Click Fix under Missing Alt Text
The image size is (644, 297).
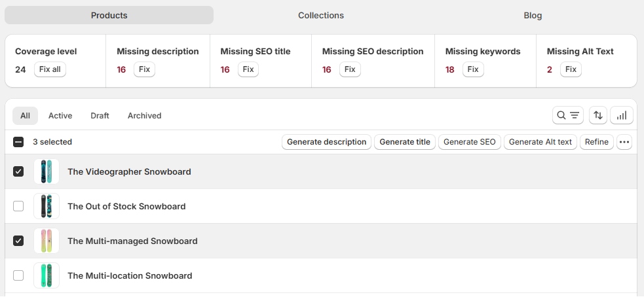click(x=571, y=69)
